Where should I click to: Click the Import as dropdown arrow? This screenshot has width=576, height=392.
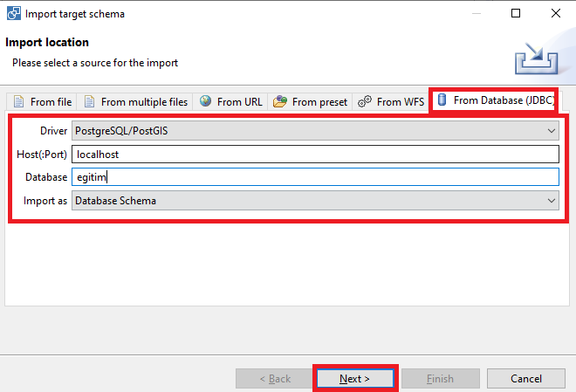coord(551,201)
